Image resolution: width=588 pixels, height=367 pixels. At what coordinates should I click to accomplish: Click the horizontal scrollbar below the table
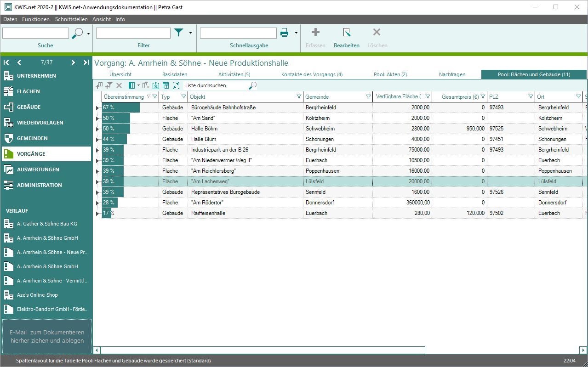pos(262,350)
